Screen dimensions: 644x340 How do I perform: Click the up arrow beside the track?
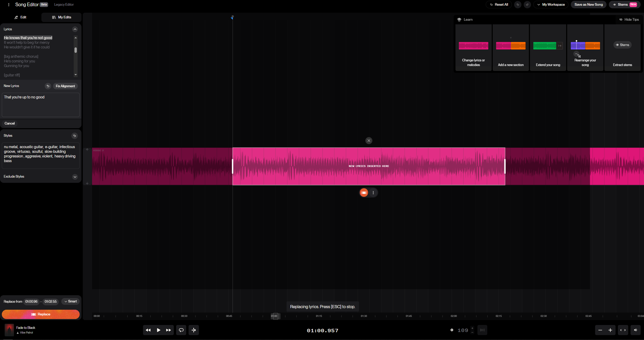click(87, 150)
